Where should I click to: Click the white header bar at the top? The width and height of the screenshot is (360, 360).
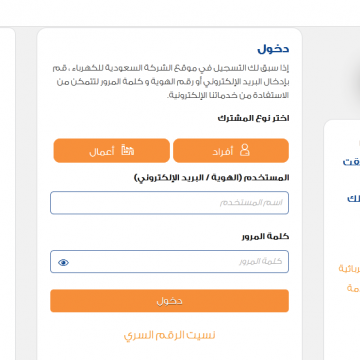tap(180, 13)
